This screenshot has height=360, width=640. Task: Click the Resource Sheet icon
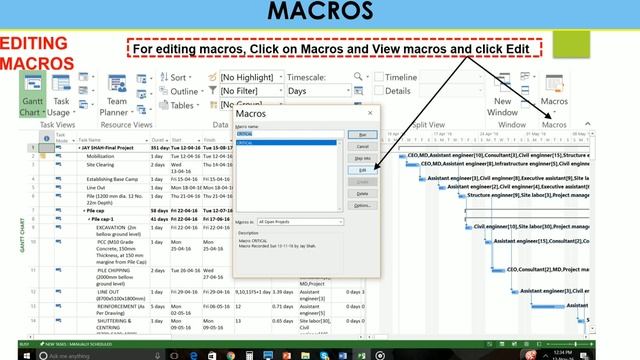coord(141,94)
